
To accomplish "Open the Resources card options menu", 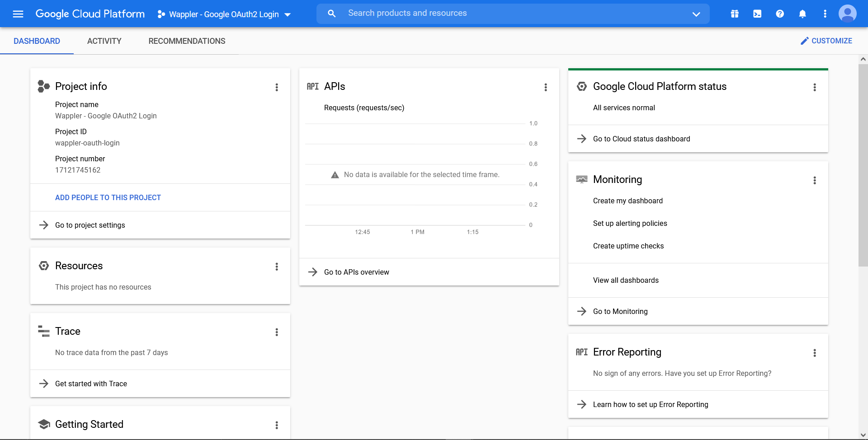I will [277, 267].
